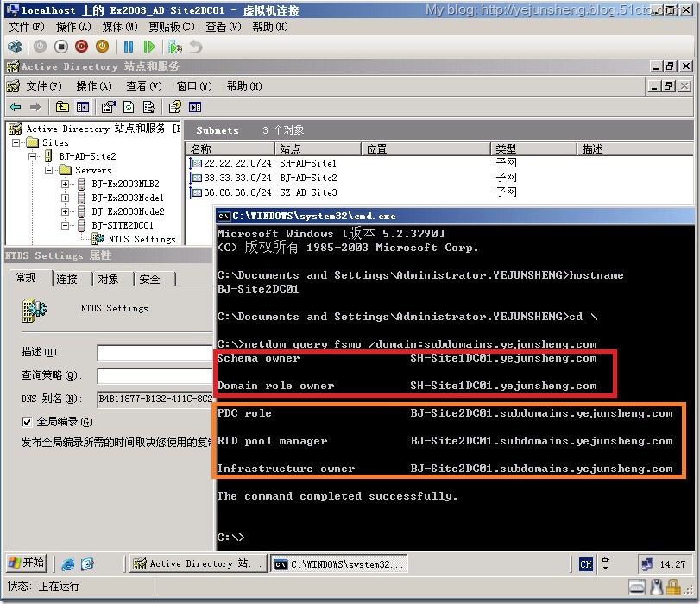Screen dimensions: 700x604
Task: Click the 描述(D) input field
Action: pyautogui.click(x=155, y=353)
